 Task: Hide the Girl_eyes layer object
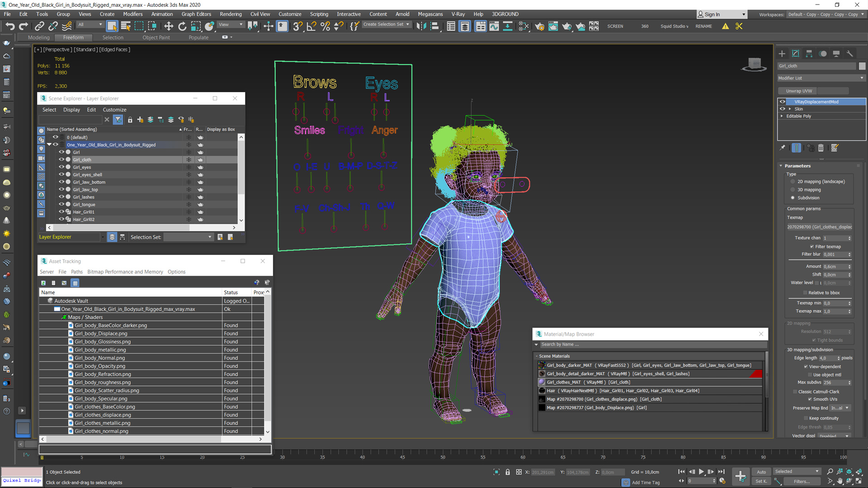tap(61, 167)
